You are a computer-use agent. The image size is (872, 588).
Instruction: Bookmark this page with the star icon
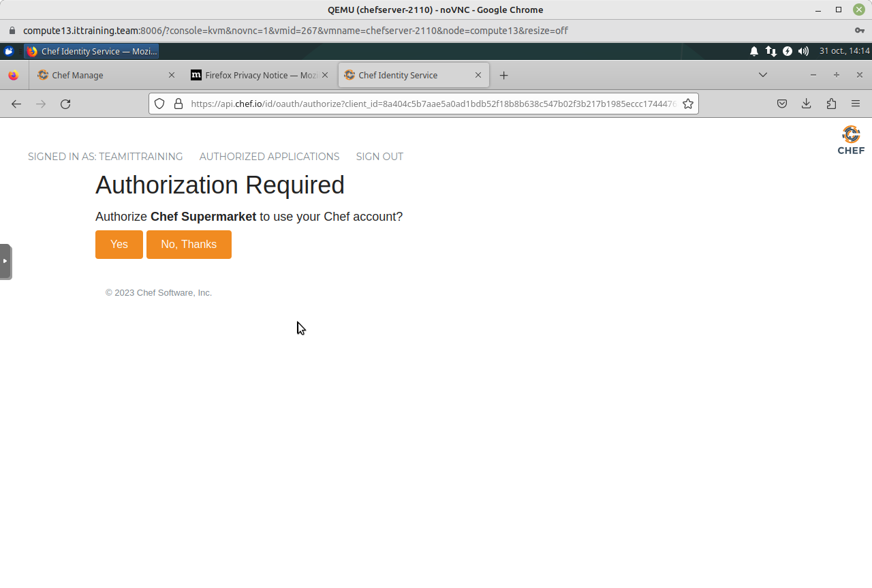coord(688,104)
